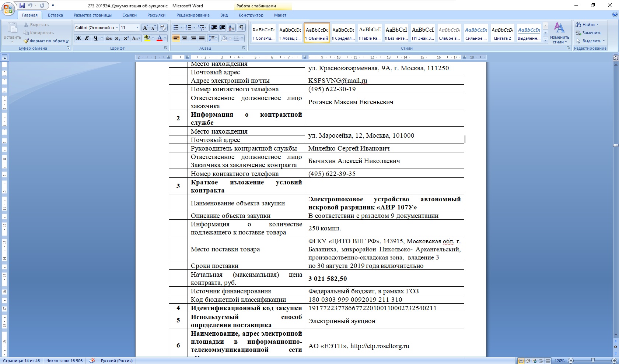Click the zoom slider in the status bar

(593, 361)
